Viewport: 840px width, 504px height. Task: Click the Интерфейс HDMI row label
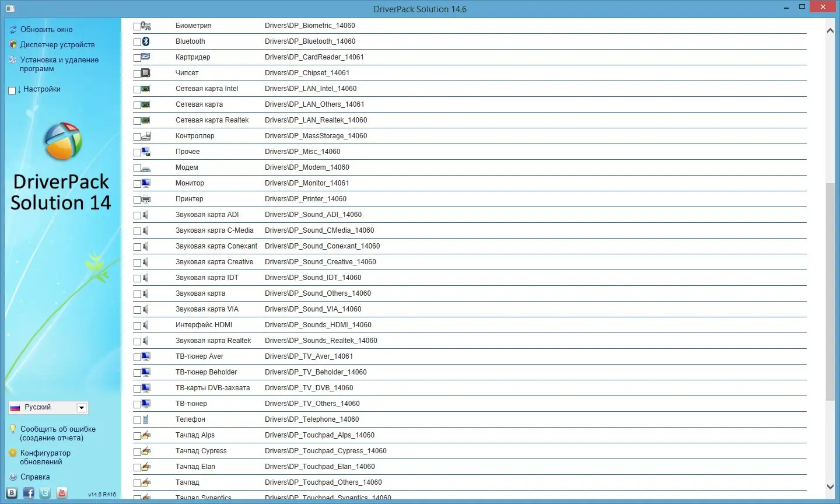tap(204, 325)
